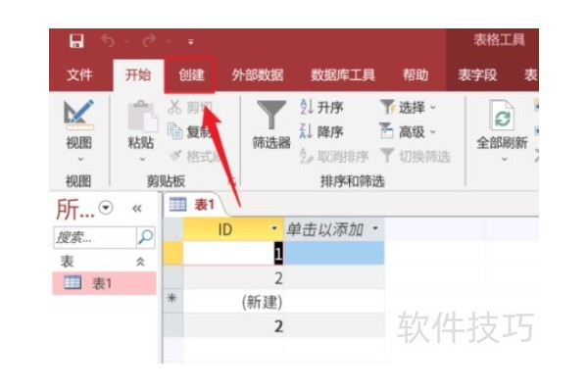Click the highlighted blue cell in the first row
Image resolution: width=588 pixels, height=392 pixels.
coord(334,253)
